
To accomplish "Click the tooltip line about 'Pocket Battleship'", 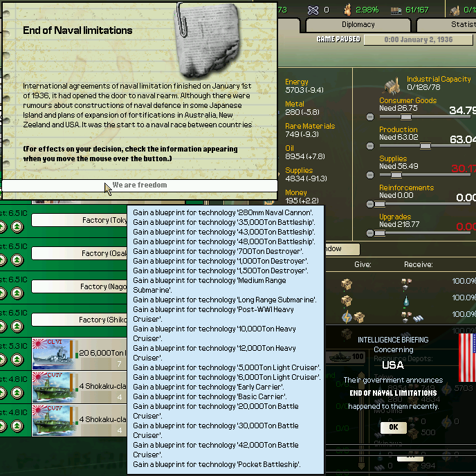I will click(217, 464).
